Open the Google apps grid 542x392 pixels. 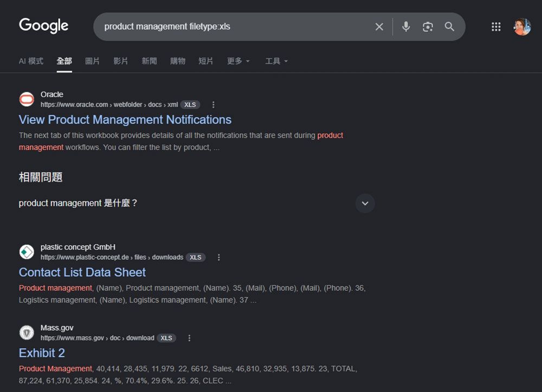496,27
